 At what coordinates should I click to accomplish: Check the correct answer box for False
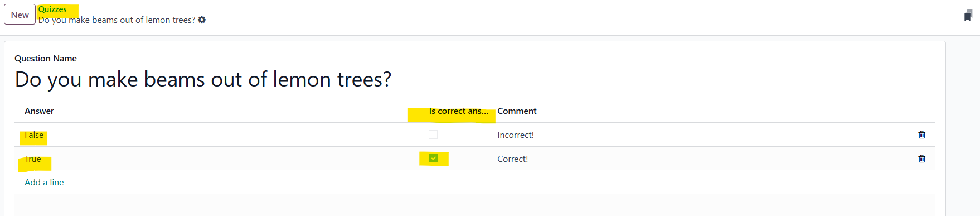(433, 135)
